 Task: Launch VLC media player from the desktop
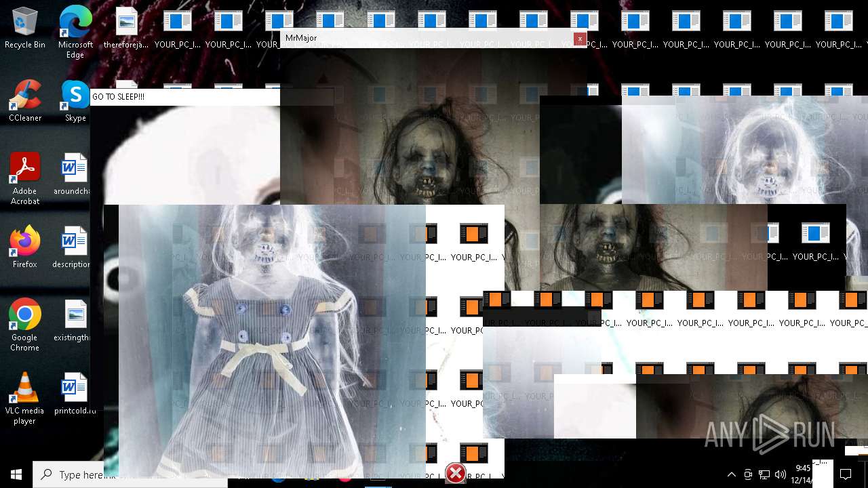25,398
